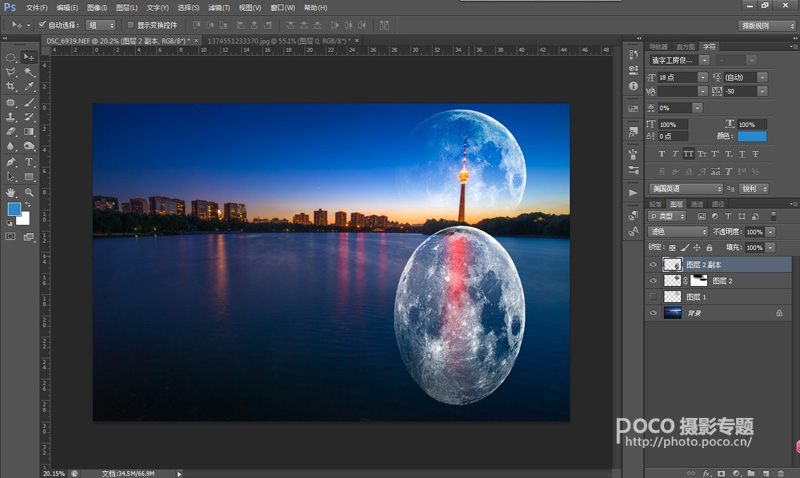The image size is (800, 478).
Task: Show the hidden 图层 1 layer
Action: click(x=653, y=297)
